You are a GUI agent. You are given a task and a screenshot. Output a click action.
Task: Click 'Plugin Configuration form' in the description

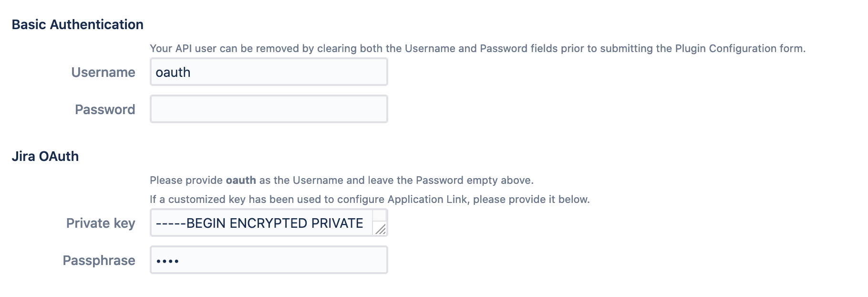point(739,49)
